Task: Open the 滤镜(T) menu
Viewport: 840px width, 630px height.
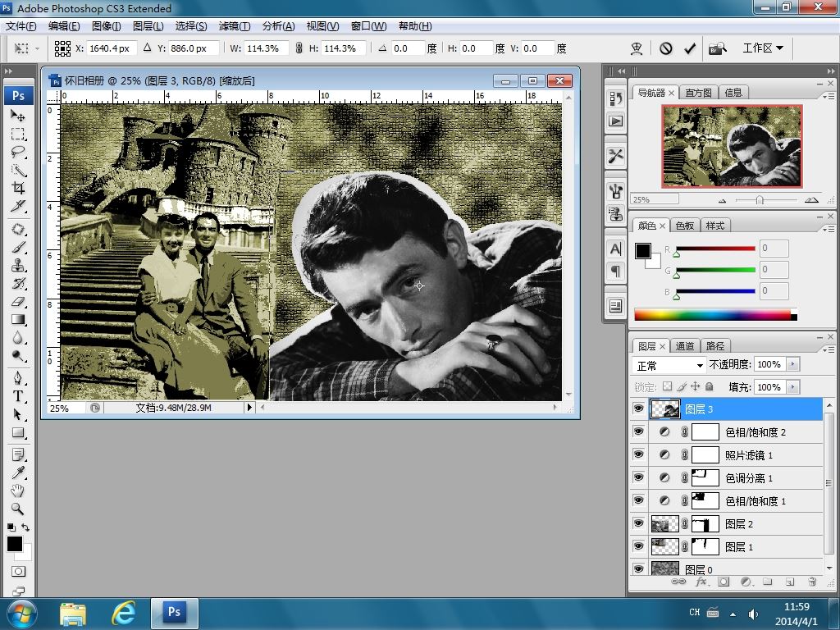Action: [234, 26]
